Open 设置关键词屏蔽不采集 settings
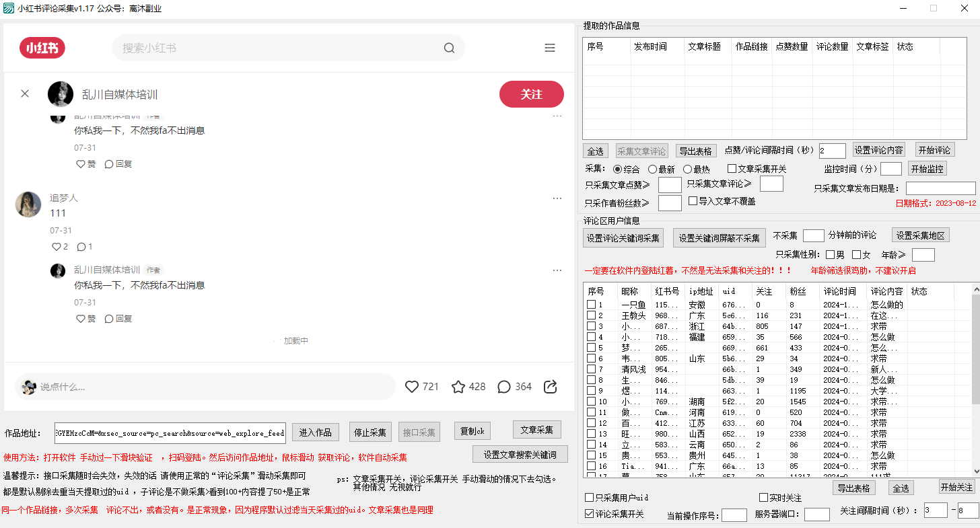Image resolution: width=980 pixels, height=528 pixels. (719, 238)
